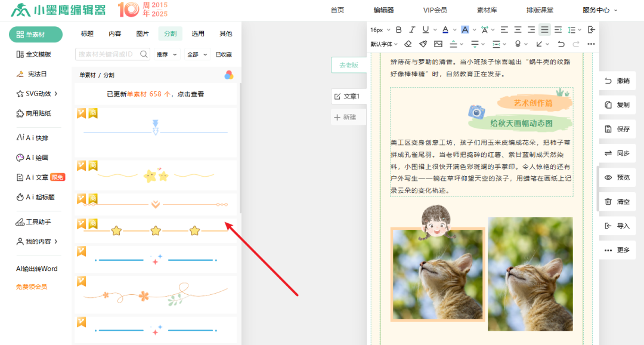
Task: Enable the 已收藏 favorites filter
Action: [x=224, y=54]
